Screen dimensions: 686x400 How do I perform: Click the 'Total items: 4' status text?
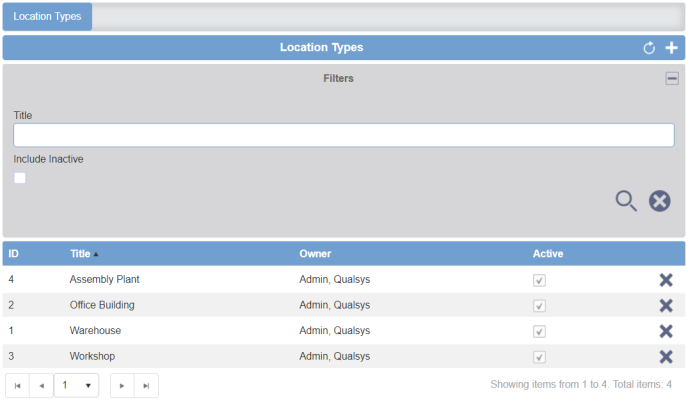(642, 384)
